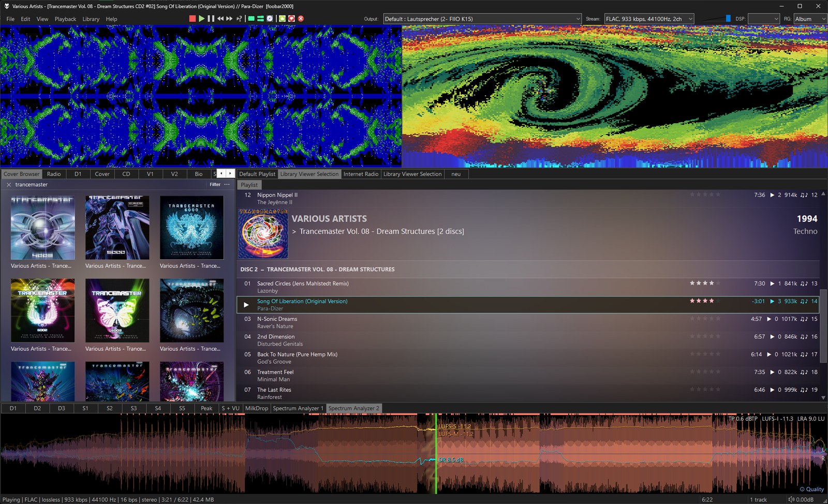Select the MilkDrop visualization tab
Viewport: 828px width, 504px height.
[x=257, y=408]
